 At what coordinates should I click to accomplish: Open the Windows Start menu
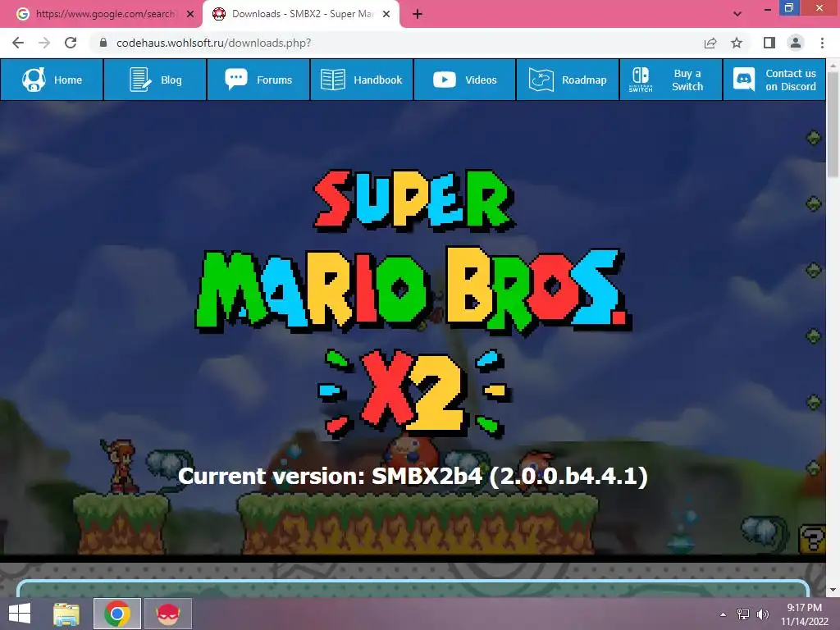point(20,614)
